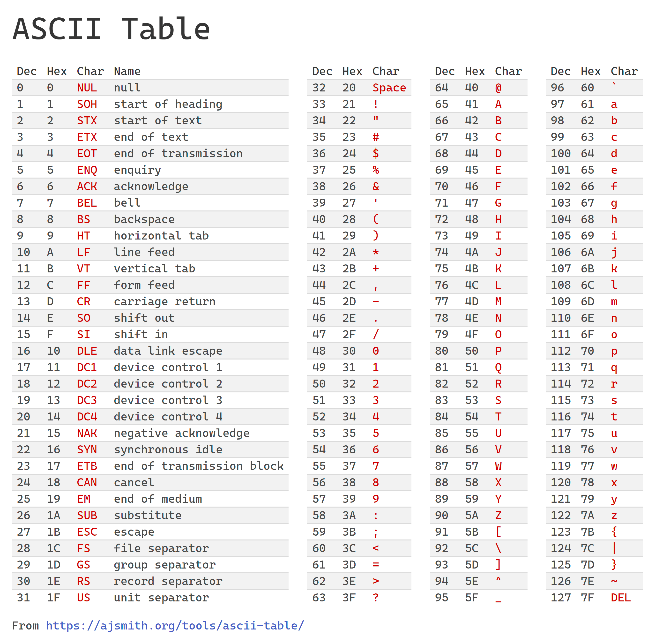Viewport: 655px width, 644px height.
Task: Select the red NUL character cell
Action: click(87, 88)
